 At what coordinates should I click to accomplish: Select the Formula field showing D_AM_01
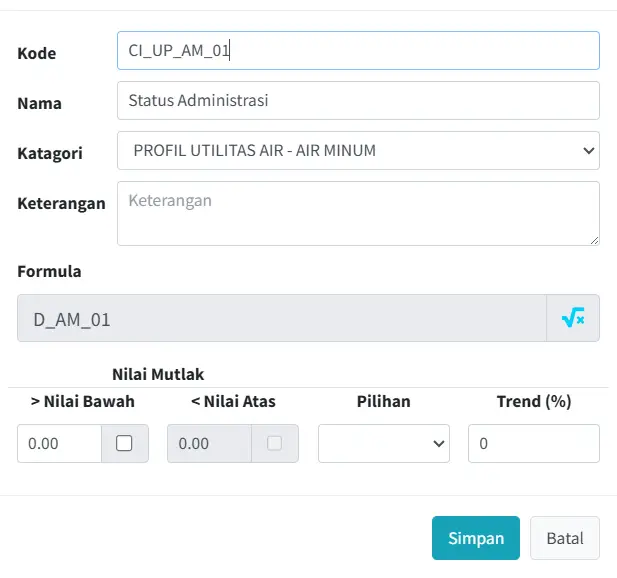[x=282, y=319]
